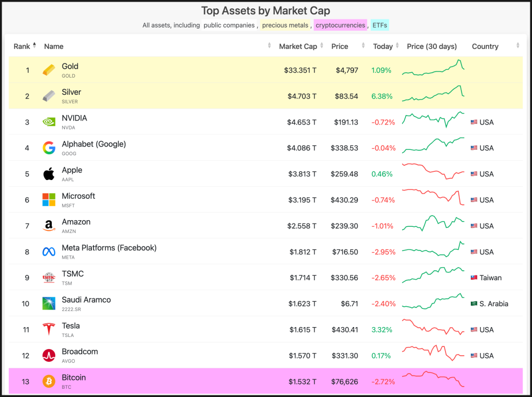The image size is (532, 397).
Task: Click the Amazon logo icon
Action: [x=49, y=226]
